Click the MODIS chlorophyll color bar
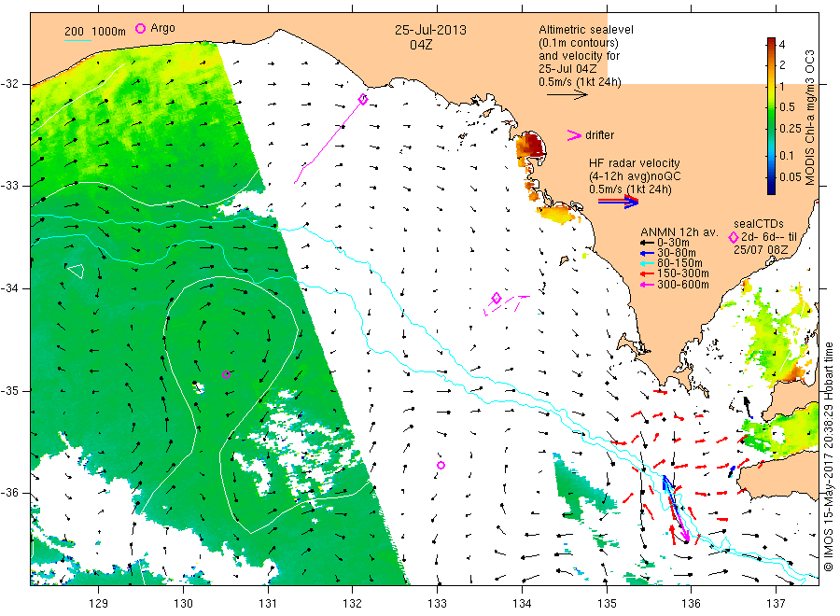Screen dimensions: 840x616 (x=771, y=116)
